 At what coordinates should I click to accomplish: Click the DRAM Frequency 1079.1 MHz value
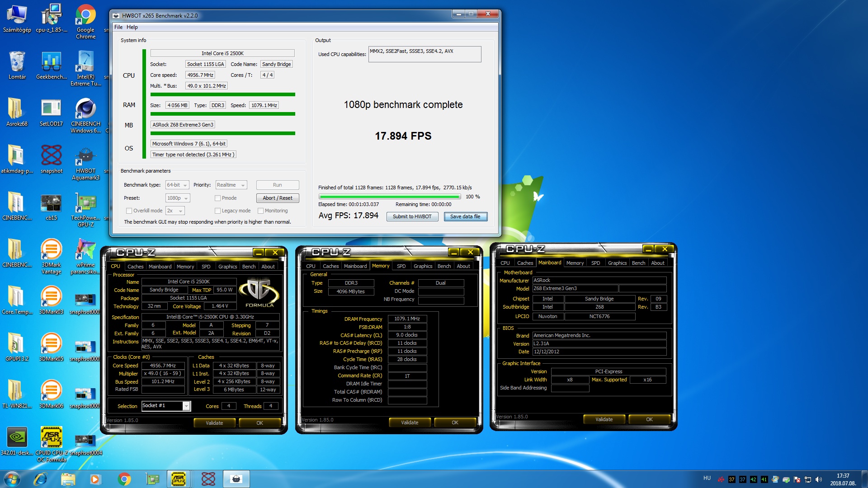pos(407,319)
